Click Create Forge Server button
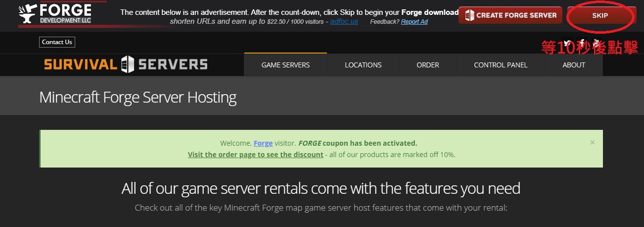Screen dimensions: 644x227 coord(510,15)
